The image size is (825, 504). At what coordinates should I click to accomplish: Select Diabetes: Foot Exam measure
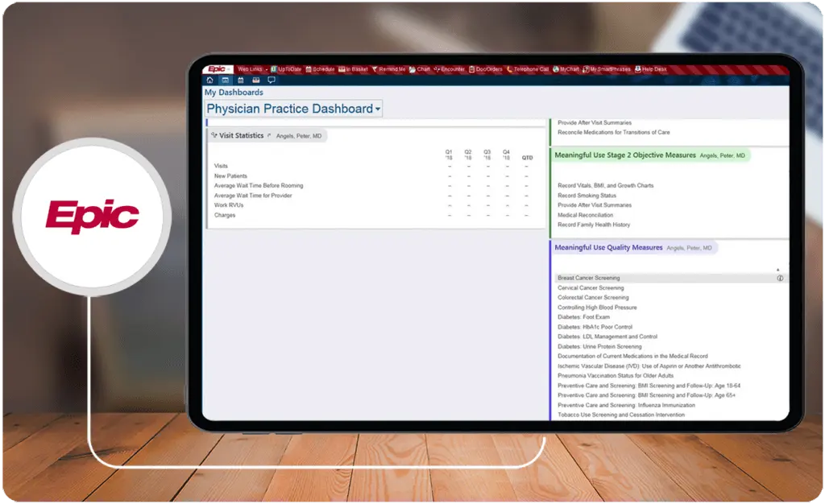point(583,317)
